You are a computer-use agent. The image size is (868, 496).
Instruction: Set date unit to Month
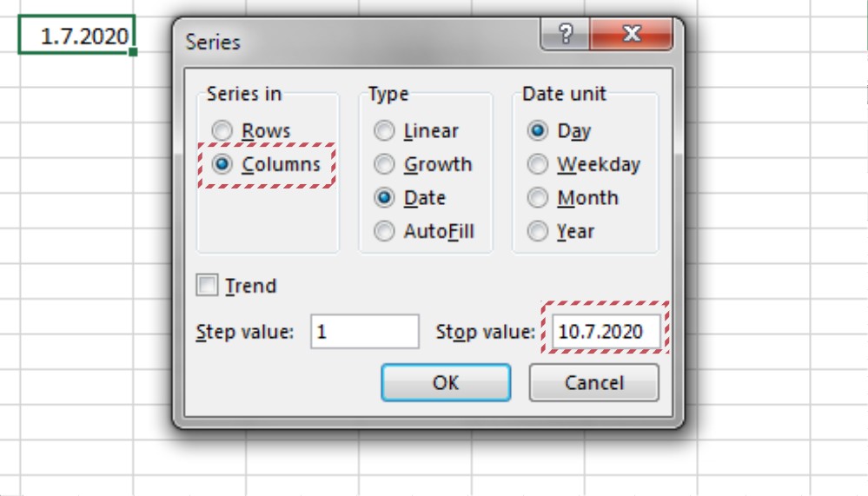(539, 198)
